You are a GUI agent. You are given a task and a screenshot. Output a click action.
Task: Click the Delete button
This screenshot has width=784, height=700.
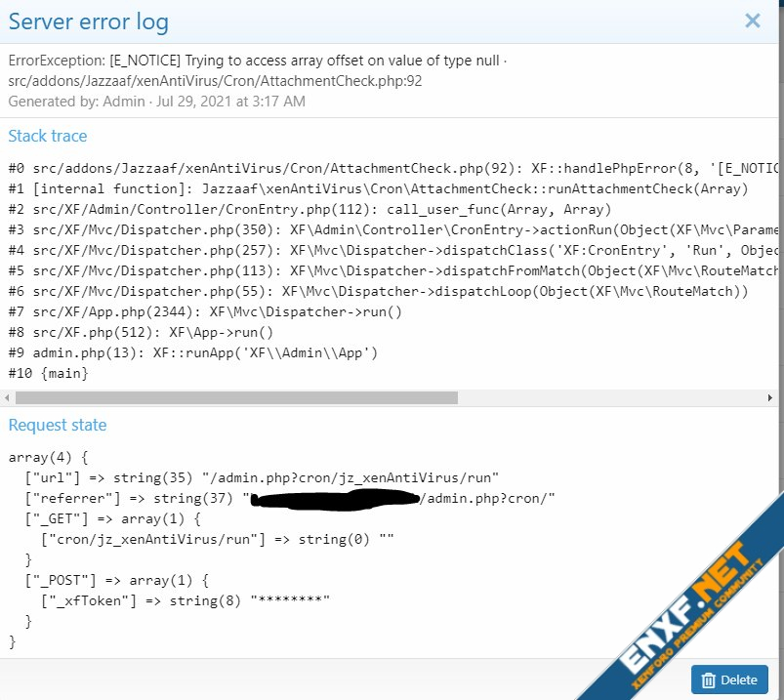click(x=729, y=680)
